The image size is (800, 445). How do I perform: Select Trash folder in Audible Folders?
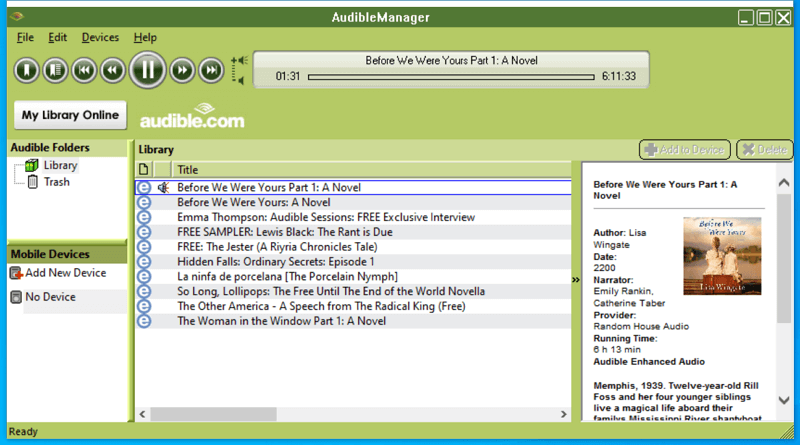pos(56,182)
